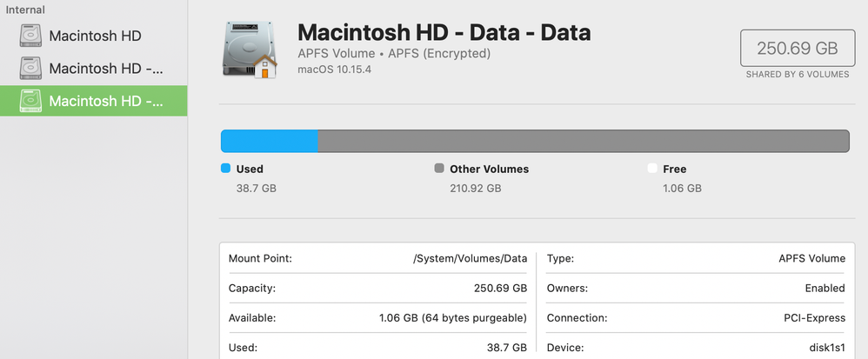Click the "Macintosh HD - Data - Data" title

[444, 33]
